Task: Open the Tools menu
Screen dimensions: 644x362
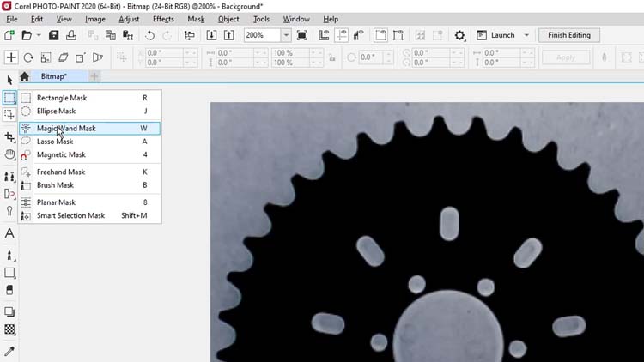Action: [x=261, y=19]
